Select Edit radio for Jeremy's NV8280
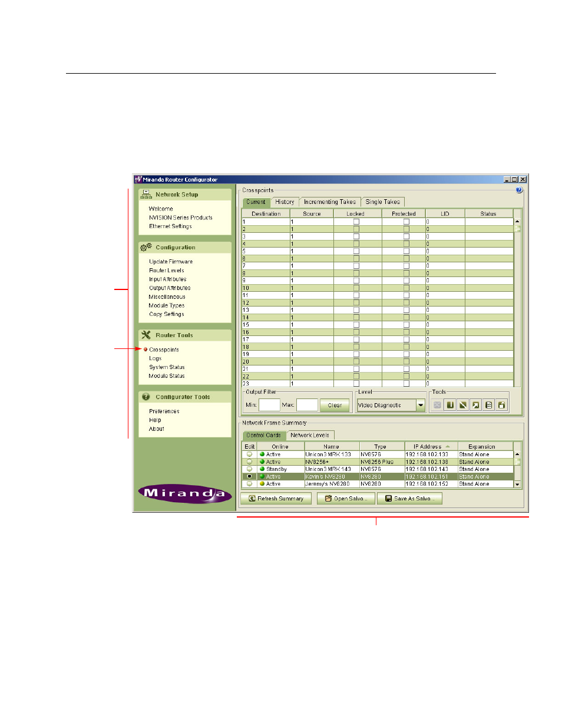 pyautogui.click(x=249, y=483)
